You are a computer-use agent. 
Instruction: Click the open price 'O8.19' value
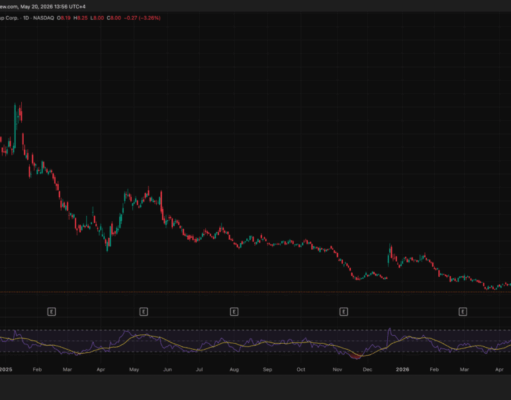point(64,18)
